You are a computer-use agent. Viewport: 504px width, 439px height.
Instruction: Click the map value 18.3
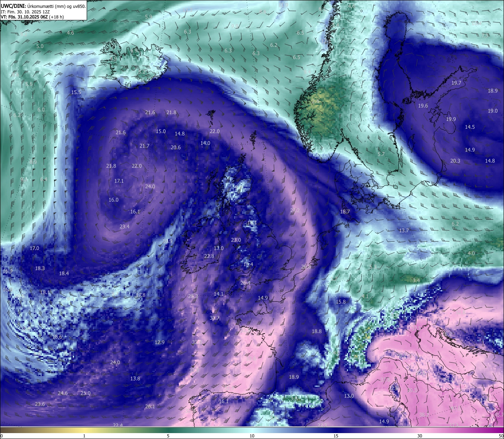coord(40,269)
